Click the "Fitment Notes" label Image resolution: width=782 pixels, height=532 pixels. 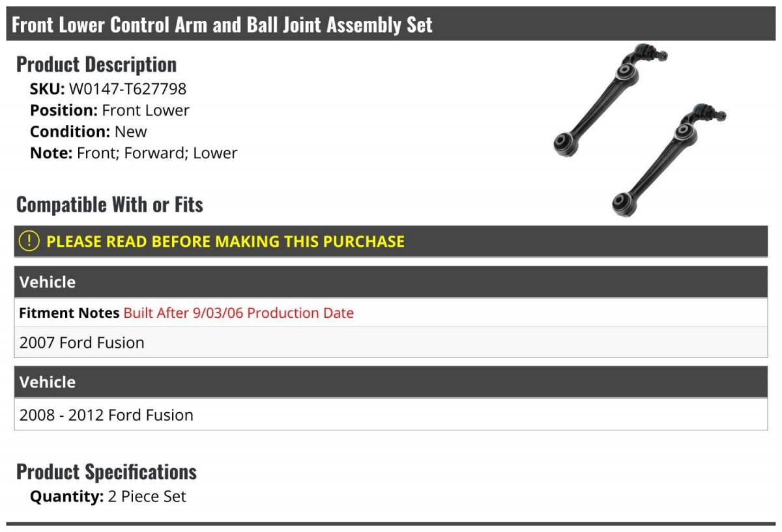click(70, 313)
